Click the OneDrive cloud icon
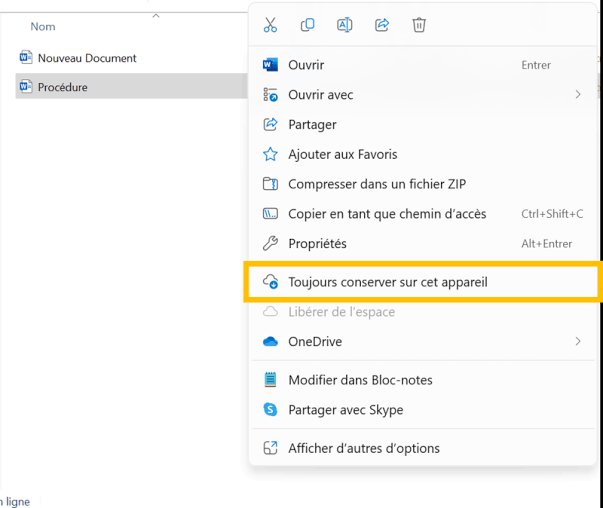 [270, 341]
